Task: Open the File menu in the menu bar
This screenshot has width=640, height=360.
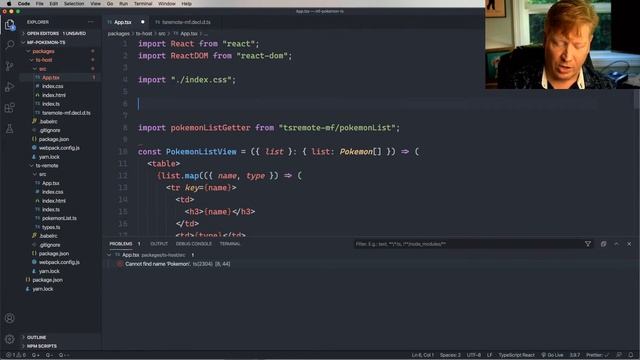Action: (39, 4)
